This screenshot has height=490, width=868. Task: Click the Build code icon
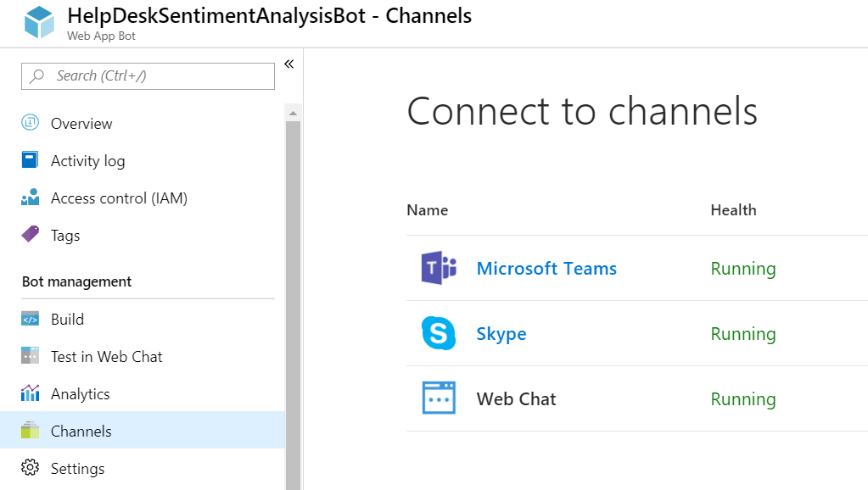(31, 320)
